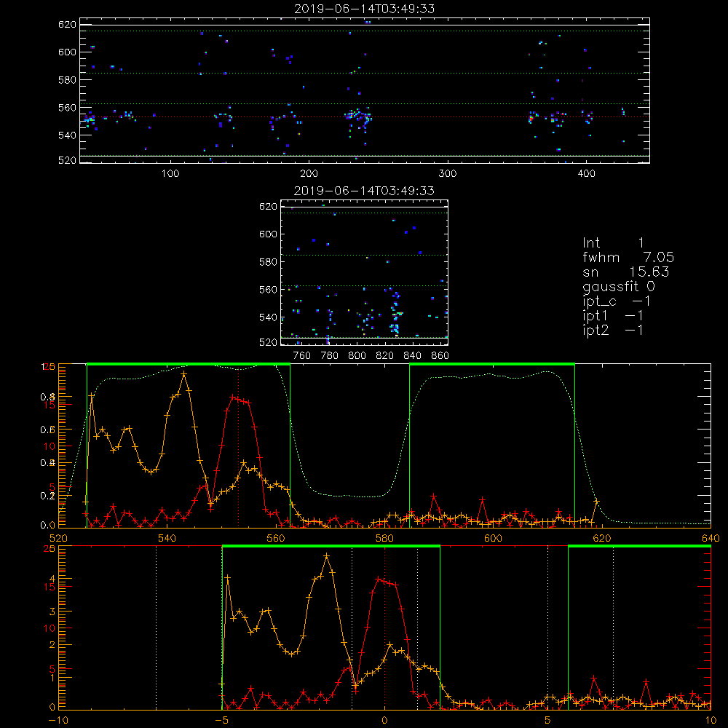
Task: Click the middle plot title 2019-06-14T03:49:33
Action: pyautogui.click(x=365, y=191)
